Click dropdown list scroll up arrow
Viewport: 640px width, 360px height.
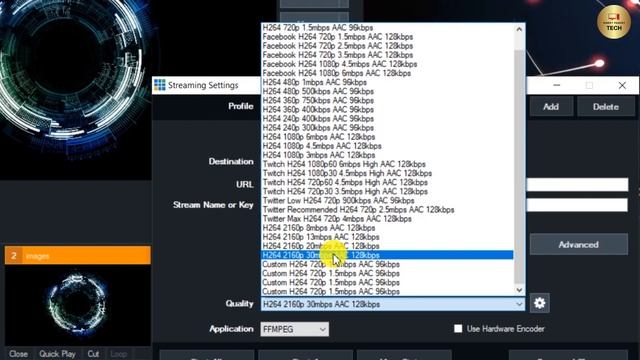(519, 29)
